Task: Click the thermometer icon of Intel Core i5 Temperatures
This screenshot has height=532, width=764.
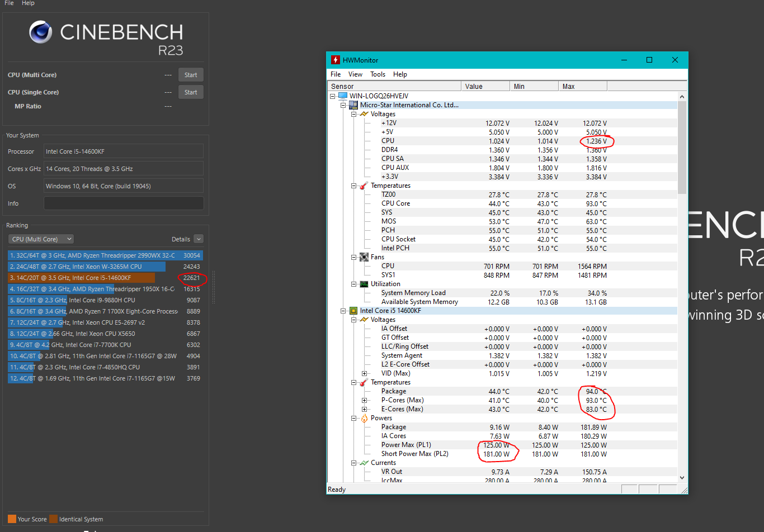Action: [364, 382]
